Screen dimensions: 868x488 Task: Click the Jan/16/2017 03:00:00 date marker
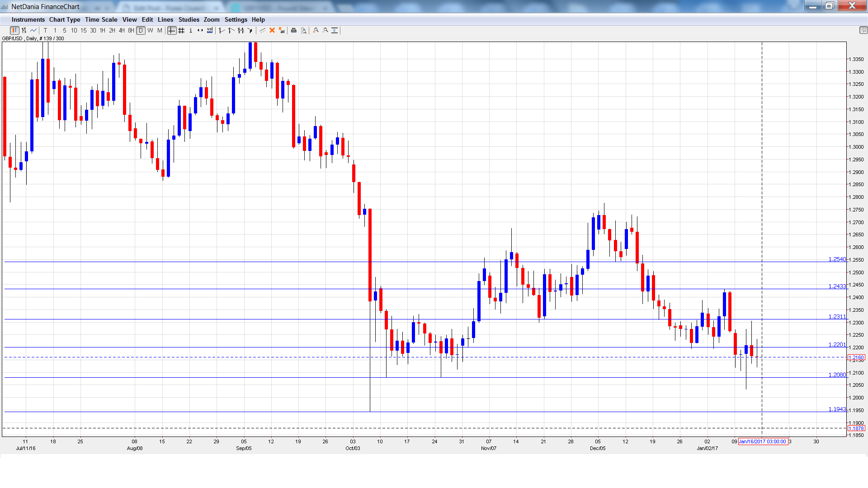click(x=763, y=442)
